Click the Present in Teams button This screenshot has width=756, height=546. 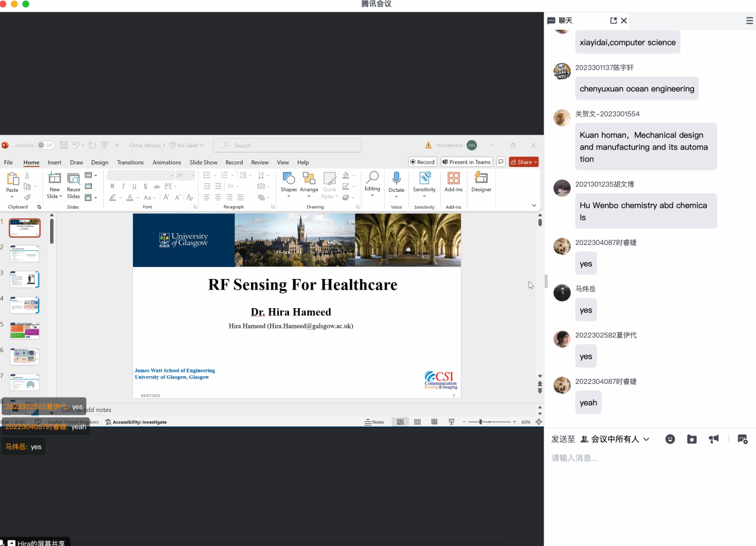pos(466,162)
